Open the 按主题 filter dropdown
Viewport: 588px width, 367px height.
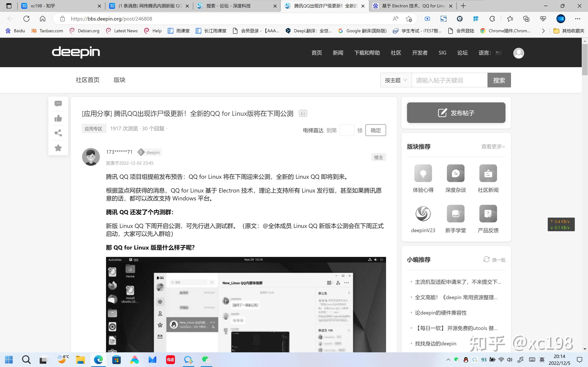(396, 80)
